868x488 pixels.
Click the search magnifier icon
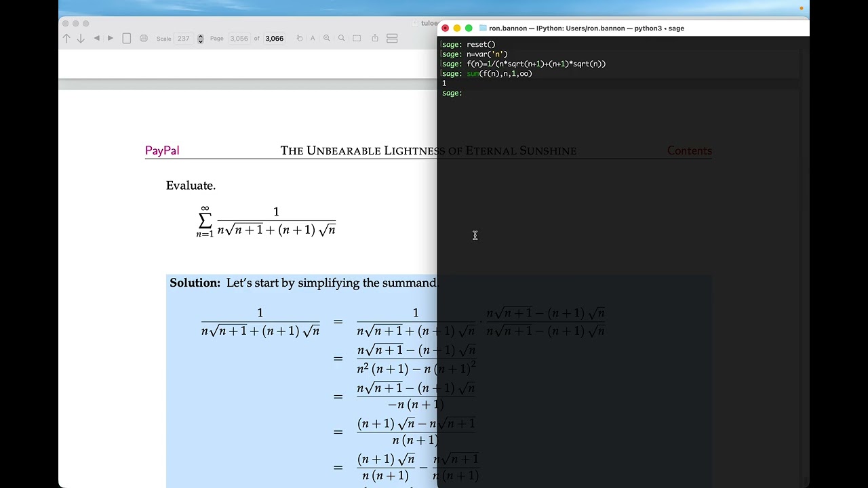(342, 39)
